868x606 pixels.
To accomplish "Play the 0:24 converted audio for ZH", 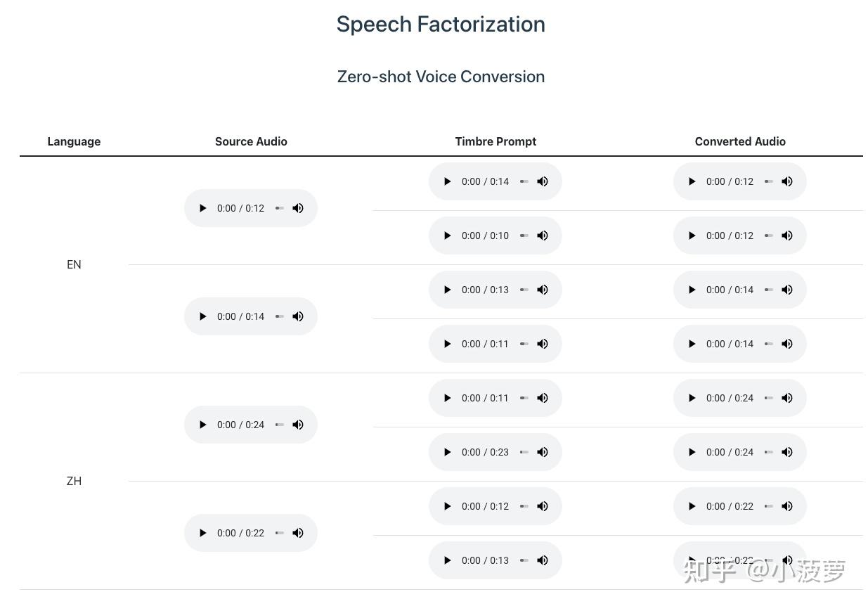I will tap(692, 398).
